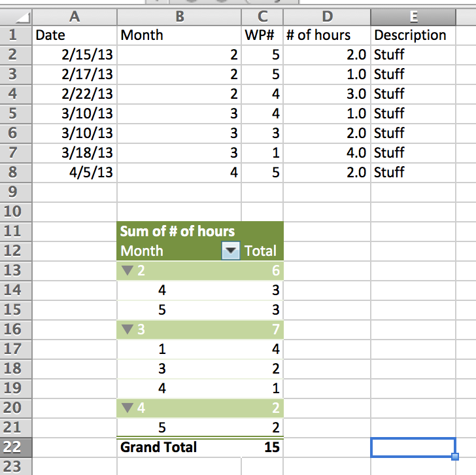The image size is (476, 475).
Task: Select the highlighted column E header
Action: 413,17
